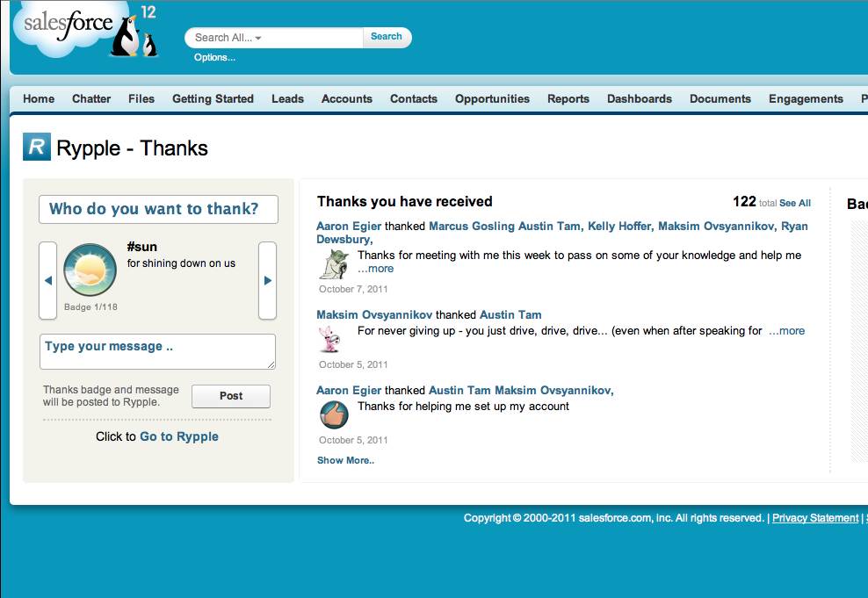Click the pink bunny avatar thumbnail
This screenshot has height=598, width=868.
(x=330, y=339)
